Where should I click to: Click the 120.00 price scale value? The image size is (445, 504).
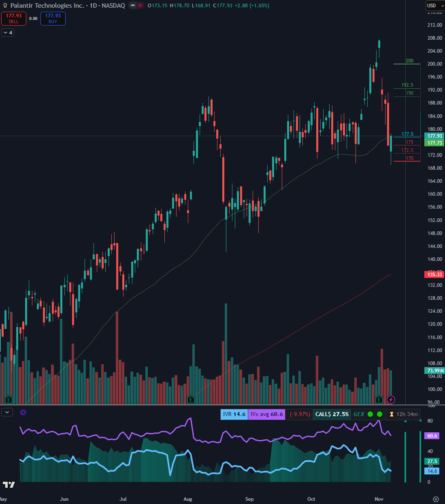coord(434,324)
